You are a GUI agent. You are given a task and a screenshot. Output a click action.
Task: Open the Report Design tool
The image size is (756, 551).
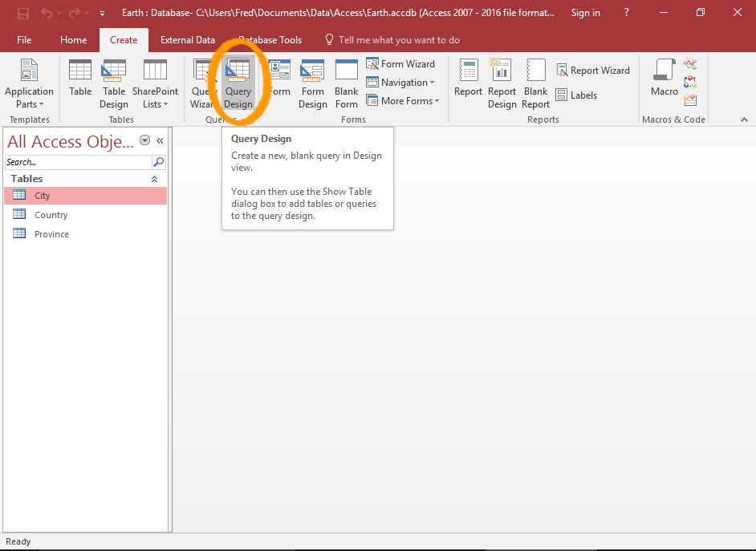click(x=502, y=83)
